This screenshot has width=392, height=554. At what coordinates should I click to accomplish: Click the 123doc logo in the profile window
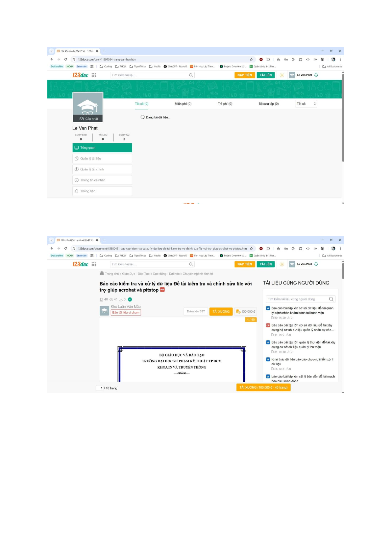point(80,75)
